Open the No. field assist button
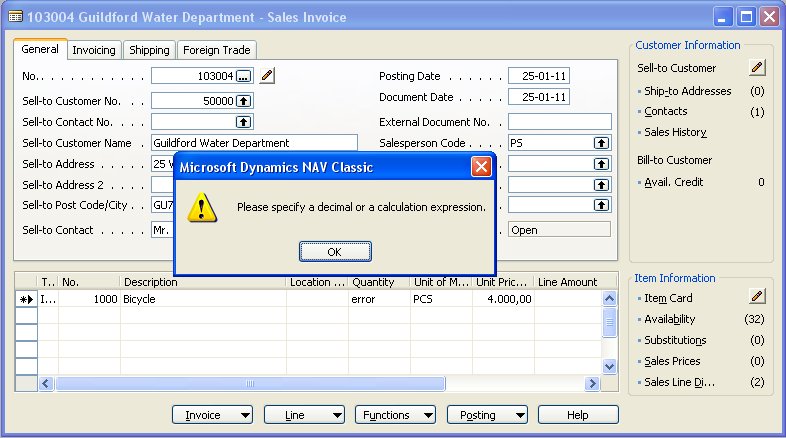Image resolution: width=786 pixels, height=438 pixels. click(244, 76)
